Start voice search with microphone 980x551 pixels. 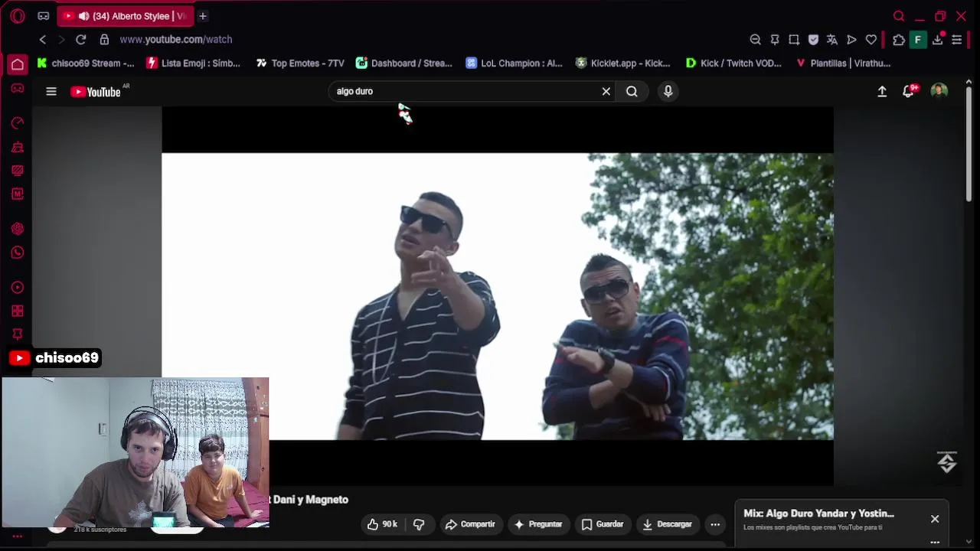click(668, 91)
